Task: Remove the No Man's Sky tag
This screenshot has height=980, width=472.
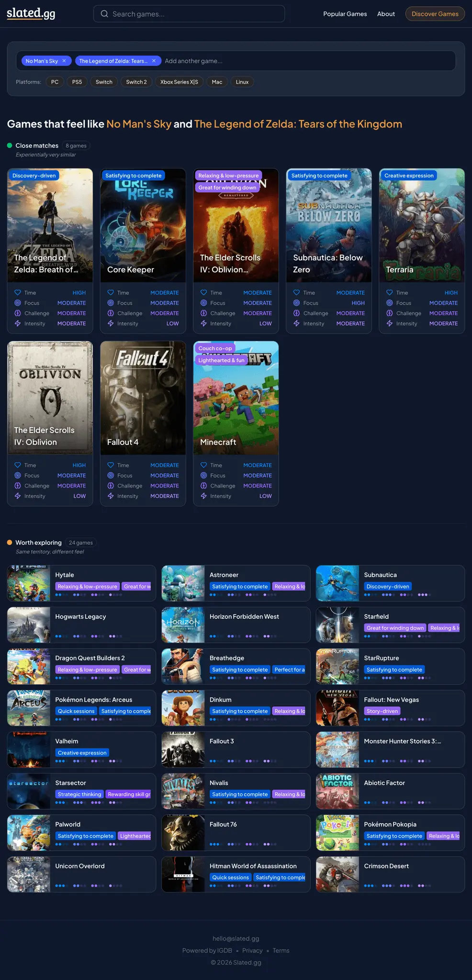Action: [64, 61]
